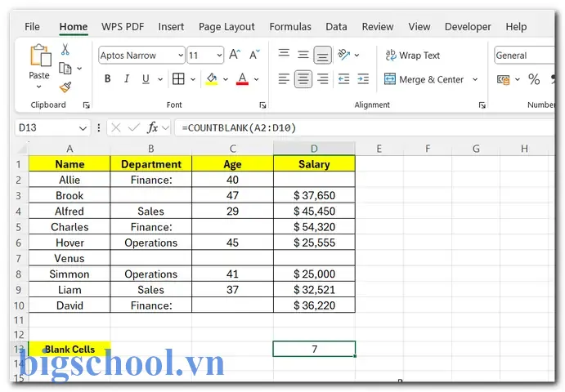Open the Clipboard dialog launcher

86,105
